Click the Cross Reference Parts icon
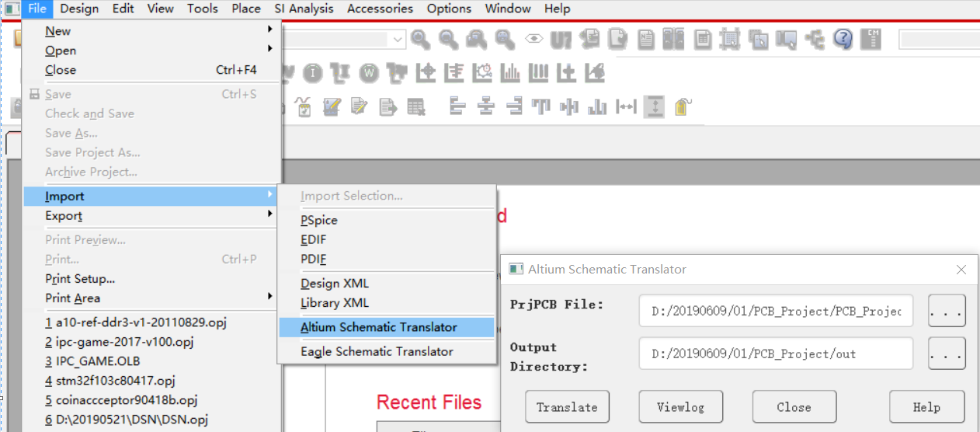980x432 pixels. pyautogui.click(x=673, y=39)
